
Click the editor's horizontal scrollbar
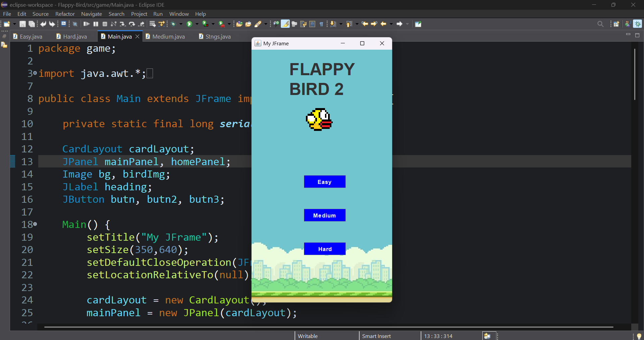(329, 327)
